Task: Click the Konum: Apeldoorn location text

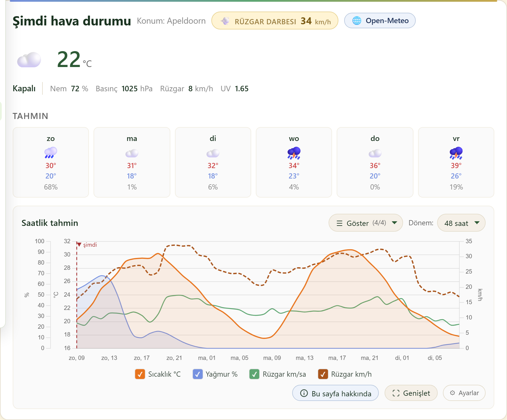Action: [x=171, y=21]
